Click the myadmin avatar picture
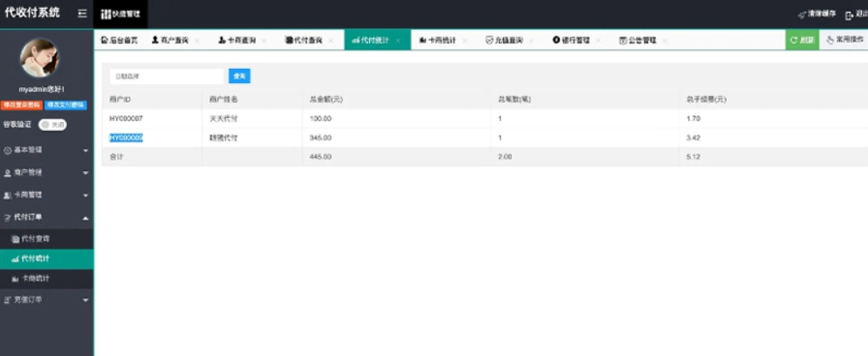This screenshot has height=356, width=868. click(39, 58)
